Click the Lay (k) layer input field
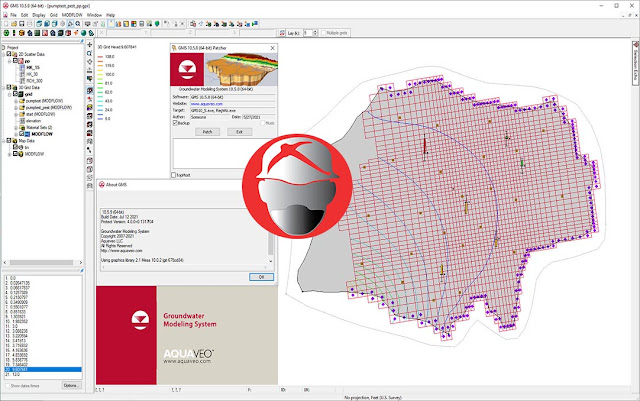This screenshot has height=401, width=640. tap(307, 33)
